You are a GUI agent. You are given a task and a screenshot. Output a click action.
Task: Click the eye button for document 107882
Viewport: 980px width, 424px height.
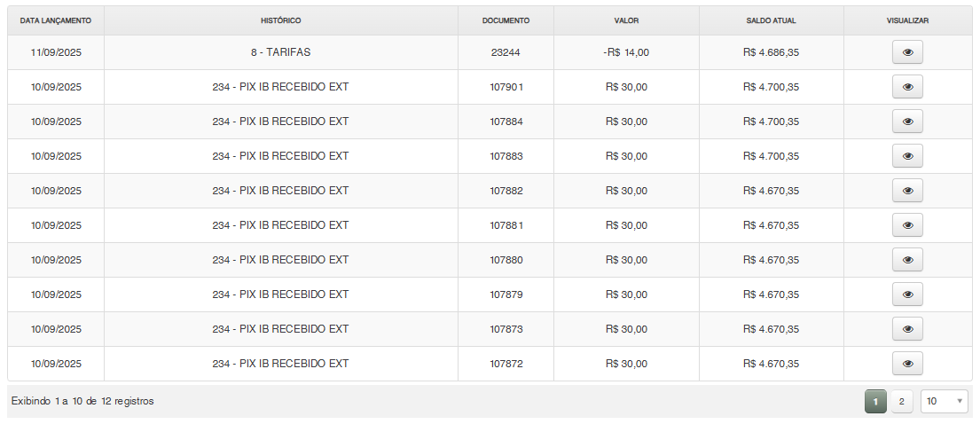coord(907,191)
